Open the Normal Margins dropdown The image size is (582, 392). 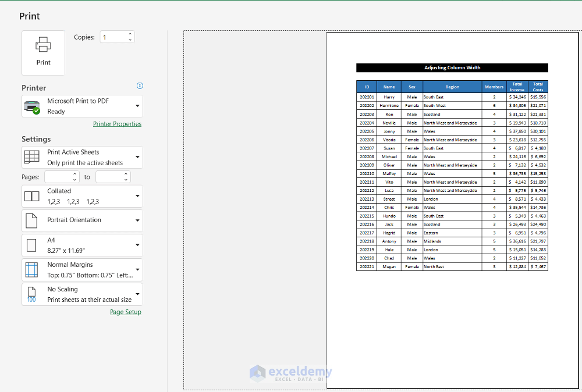pyautogui.click(x=83, y=270)
